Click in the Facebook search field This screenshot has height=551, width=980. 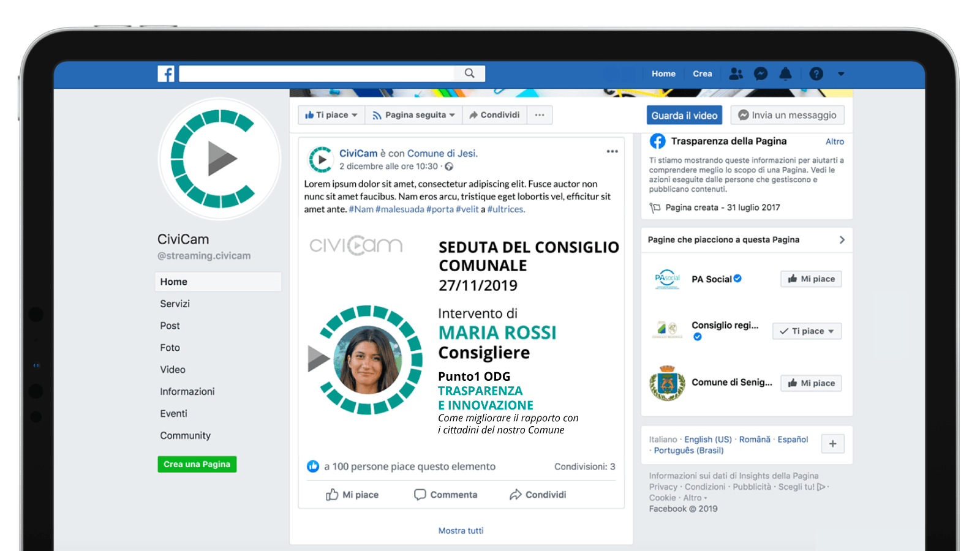tap(317, 73)
